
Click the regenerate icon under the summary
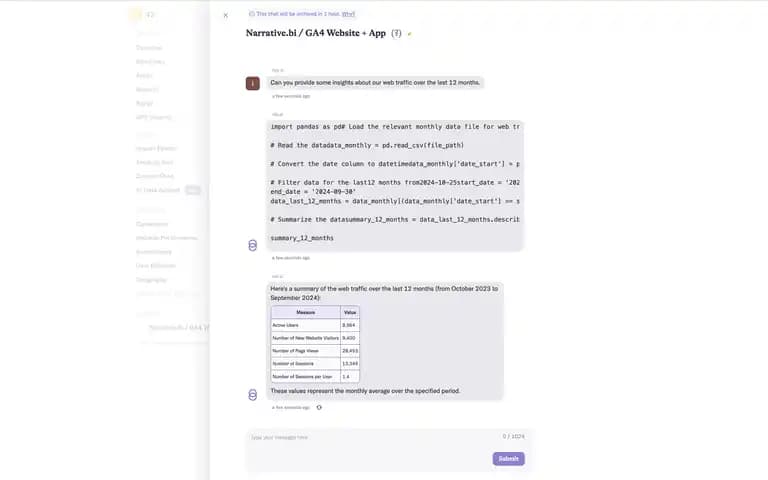pyautogui.click(x=319, y=407)
